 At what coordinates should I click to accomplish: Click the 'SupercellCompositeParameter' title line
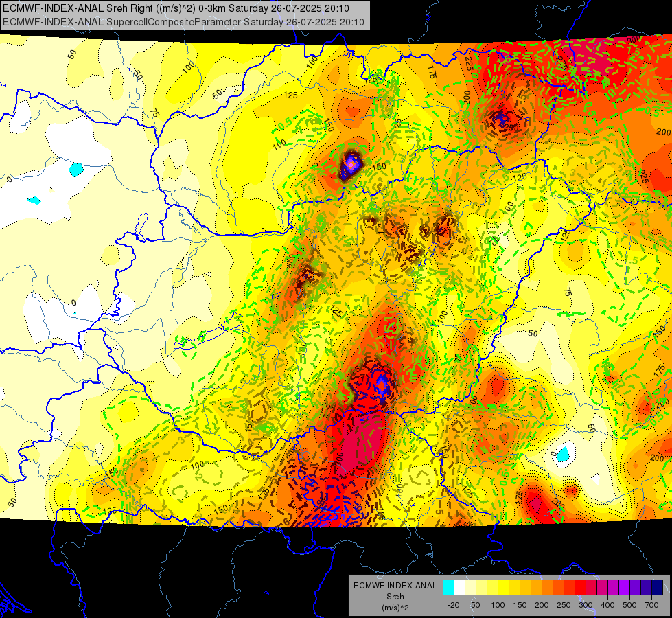pyautogui.click(x=183, y=22)
